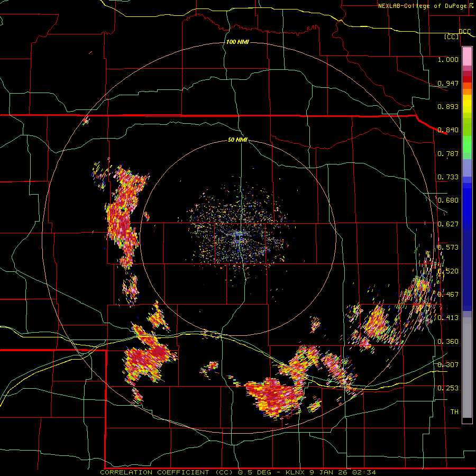This screenshot has height=476, width=476.
Task: Click the DCC label above the scale
Action: coord(465,31)
